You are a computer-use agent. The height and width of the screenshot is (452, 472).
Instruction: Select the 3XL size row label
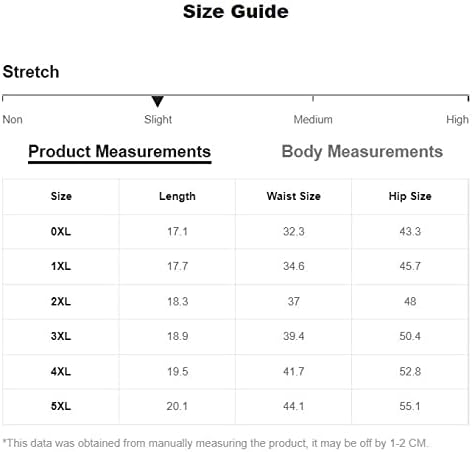(x=61, y=336)
